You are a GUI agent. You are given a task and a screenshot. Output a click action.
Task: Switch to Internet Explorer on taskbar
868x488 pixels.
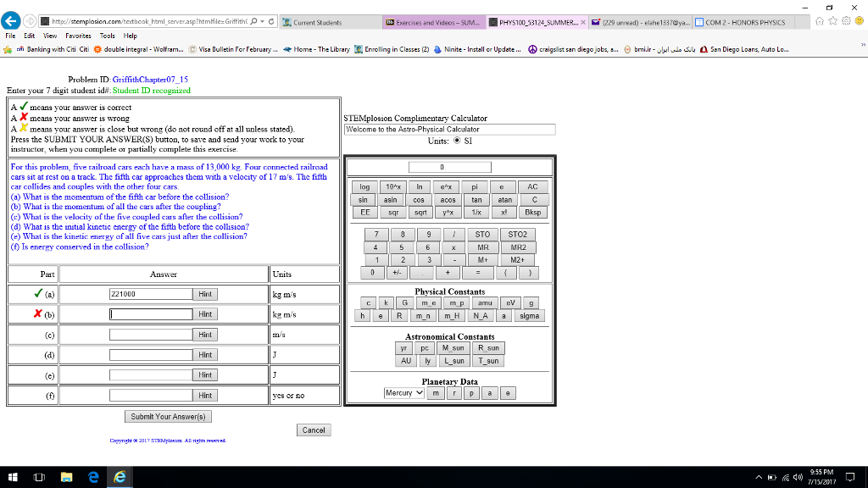tap(120, 477)
